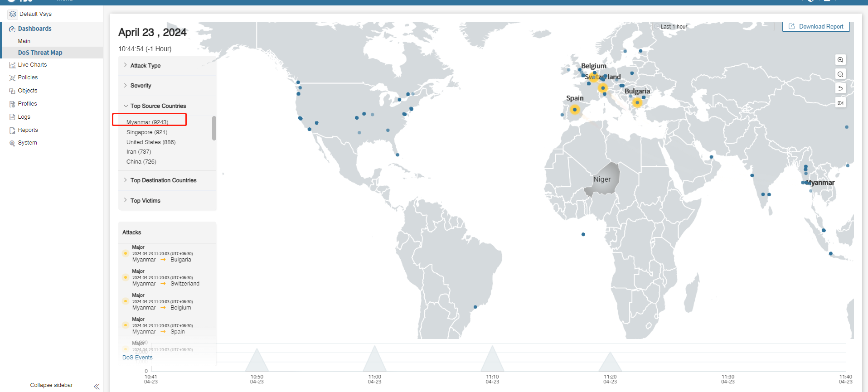
Task: Click the System gear icon
Action: (x=12, y=143)
